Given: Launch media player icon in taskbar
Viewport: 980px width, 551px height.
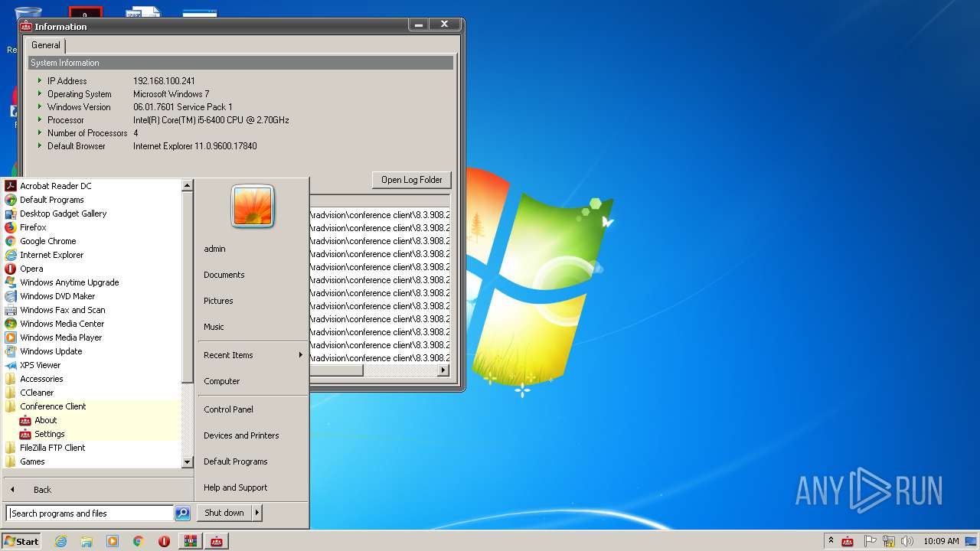Looking at the screenshot, I should pos(113,541).
